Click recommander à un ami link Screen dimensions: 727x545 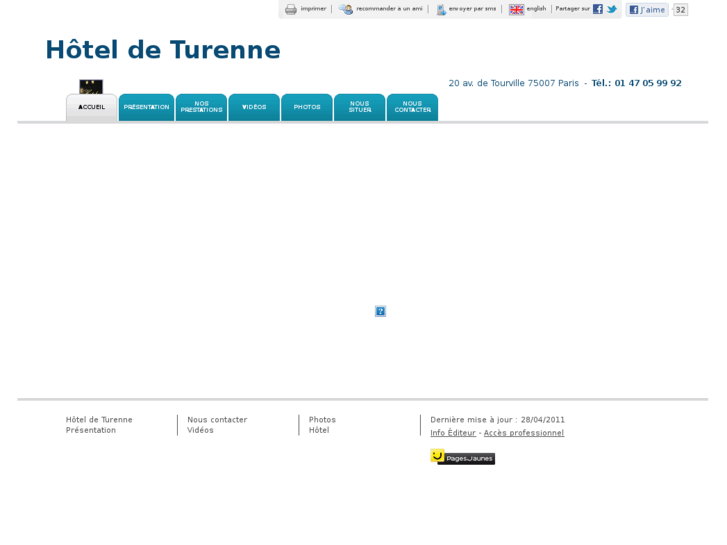[x=389, y=9]
